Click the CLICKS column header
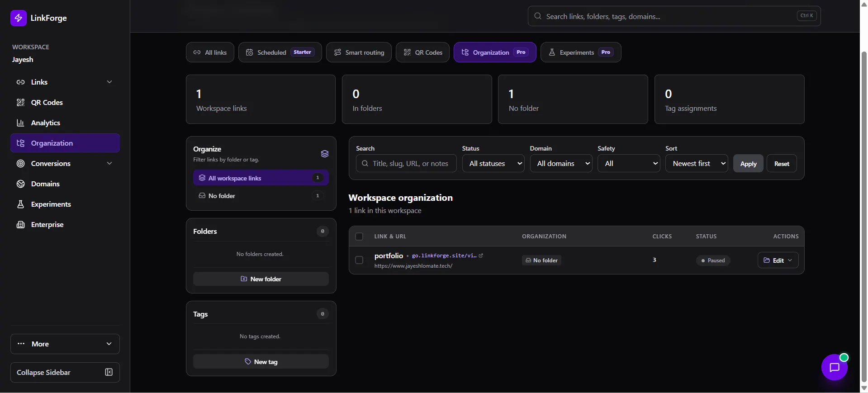 662,237
